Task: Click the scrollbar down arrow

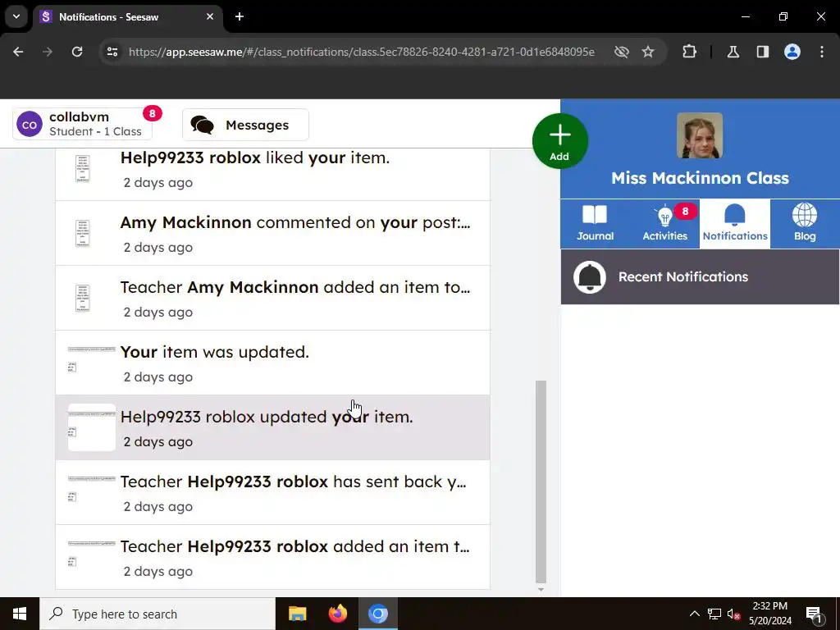Action: 541,589
